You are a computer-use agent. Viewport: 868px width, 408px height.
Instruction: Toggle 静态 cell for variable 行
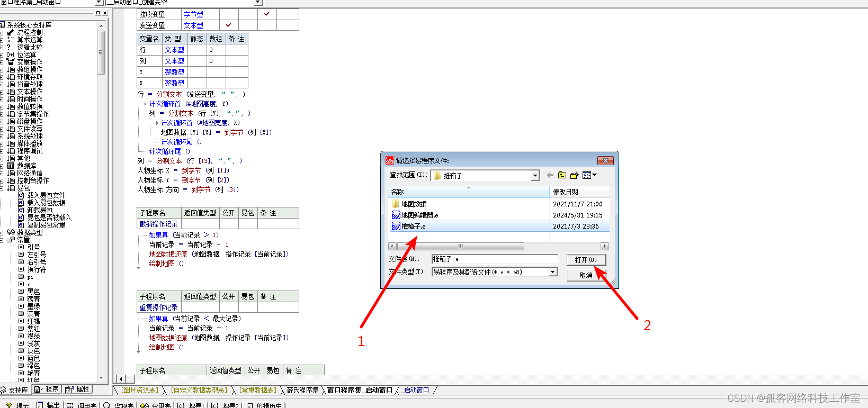tap(197, 50)
